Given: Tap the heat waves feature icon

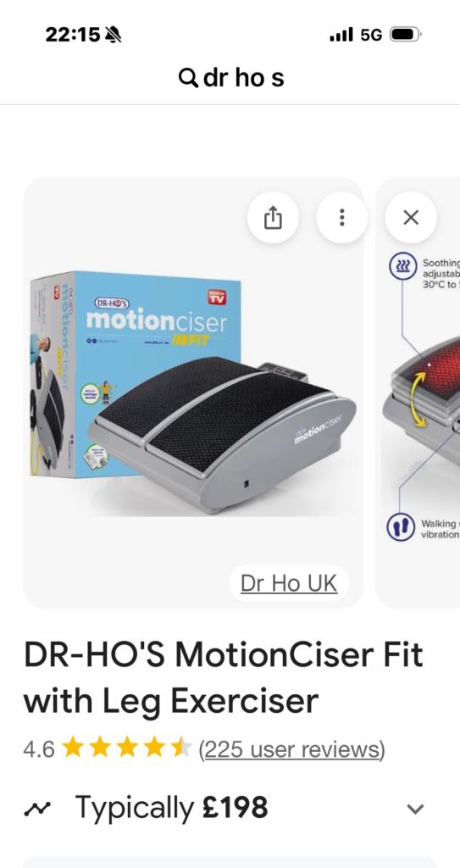Looking at the screenshot, I should (402, 265).
